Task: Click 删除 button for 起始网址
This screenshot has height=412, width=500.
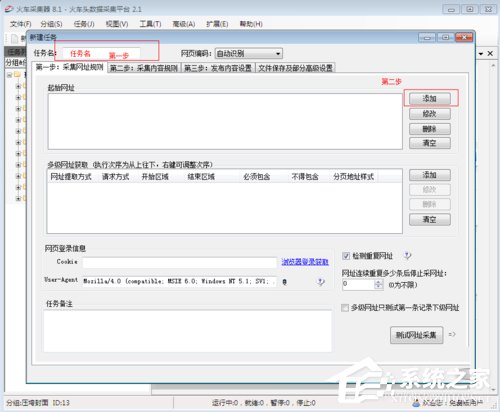Action: [430, 129]
